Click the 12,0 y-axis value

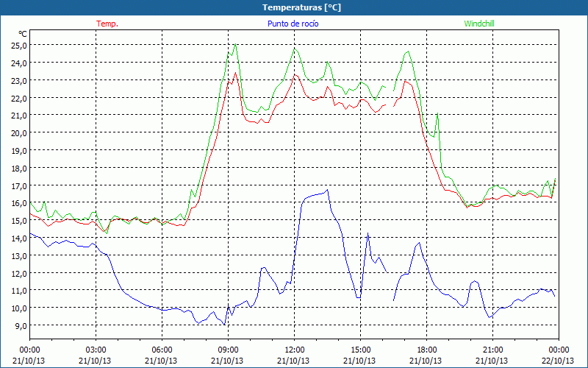point(20,273)
